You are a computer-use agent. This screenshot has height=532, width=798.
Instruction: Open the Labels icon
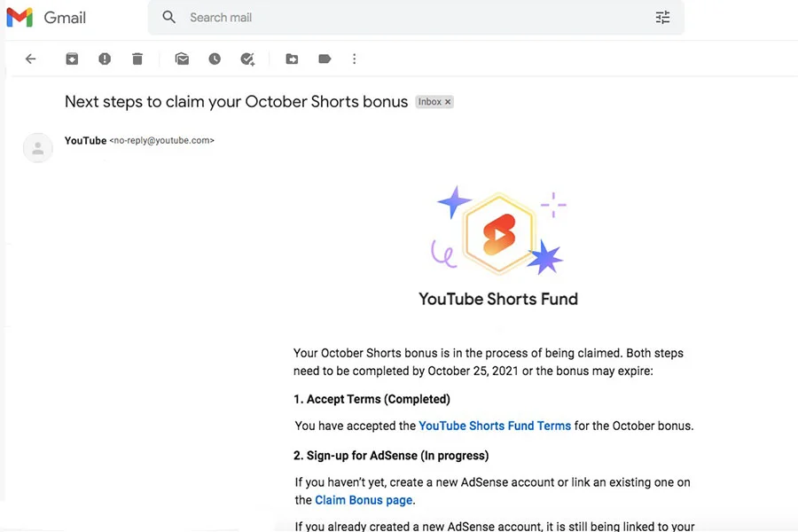(325, 59)
